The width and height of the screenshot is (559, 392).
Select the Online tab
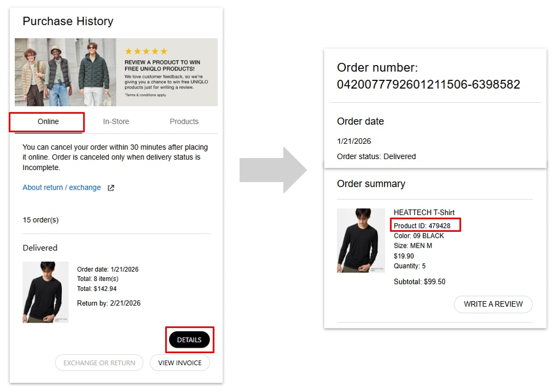pos(48,121)
